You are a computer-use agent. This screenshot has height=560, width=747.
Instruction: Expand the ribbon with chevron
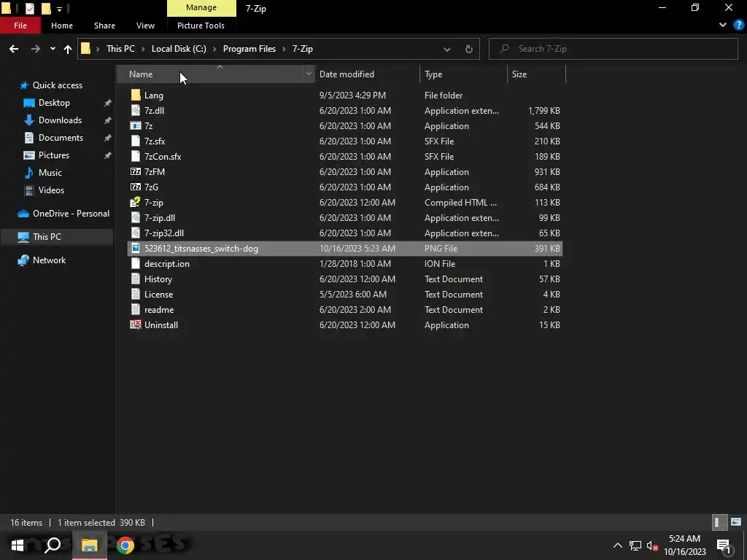tap(723, 26)
